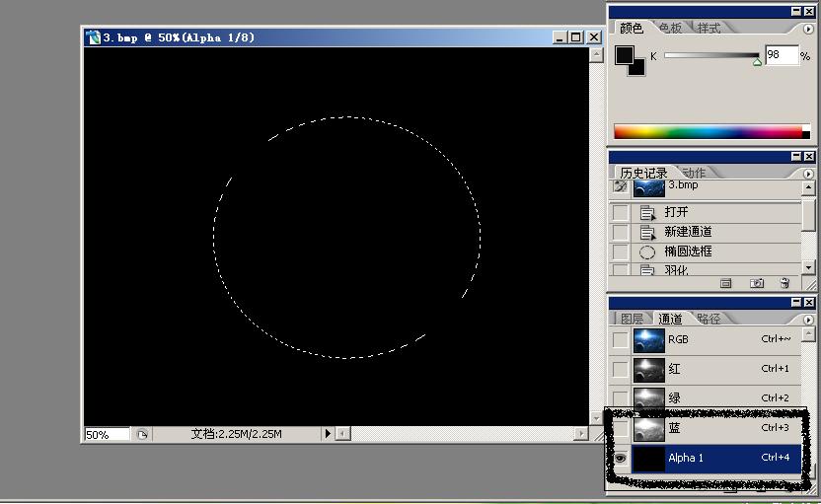Select the RGB channel thumbnail
Image resolution: width=821 pixels, height=504 pixels.
tap(648, 340)
